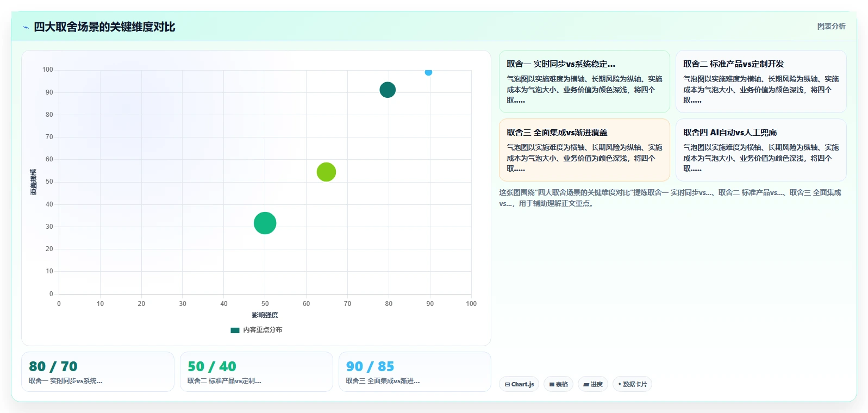Click the 90 / 85 stat card

point(415,372)
